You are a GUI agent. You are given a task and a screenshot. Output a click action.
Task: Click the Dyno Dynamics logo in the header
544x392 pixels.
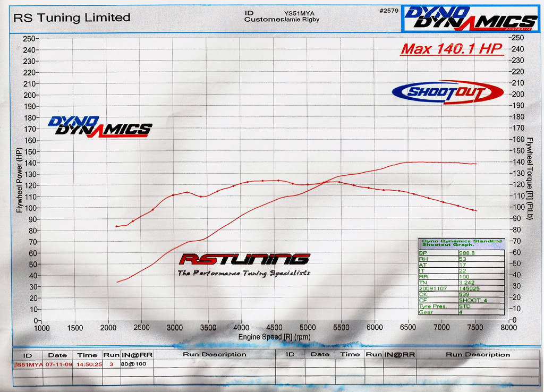tap(471, 19)
